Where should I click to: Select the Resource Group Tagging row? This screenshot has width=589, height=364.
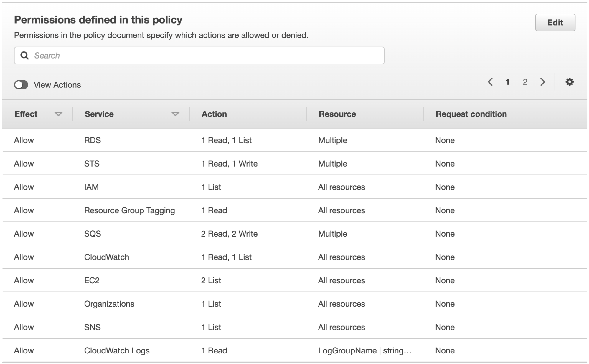(129, 210)
